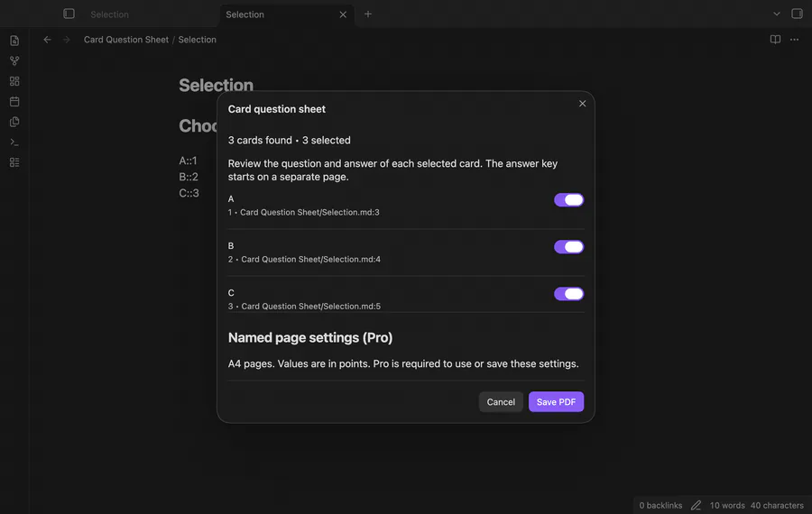812x514 pixels.
Task: Click 0 backlinks in status bar
Action: pos(660,505)
